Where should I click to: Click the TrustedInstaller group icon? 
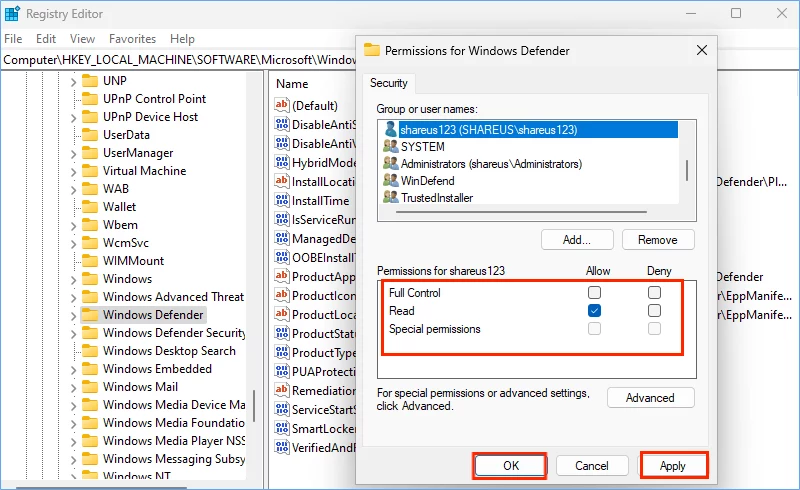coord(391,197)
